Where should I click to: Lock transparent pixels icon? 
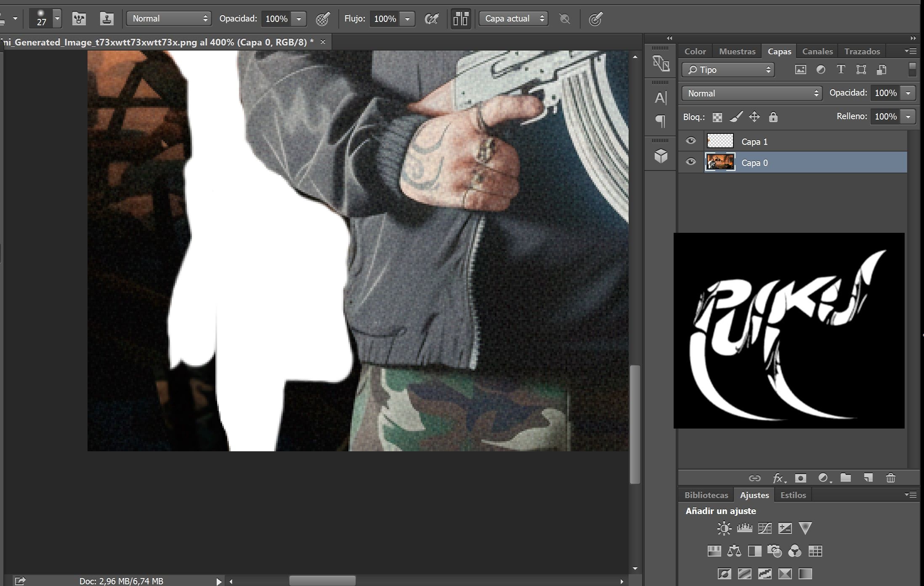(717, 117)
